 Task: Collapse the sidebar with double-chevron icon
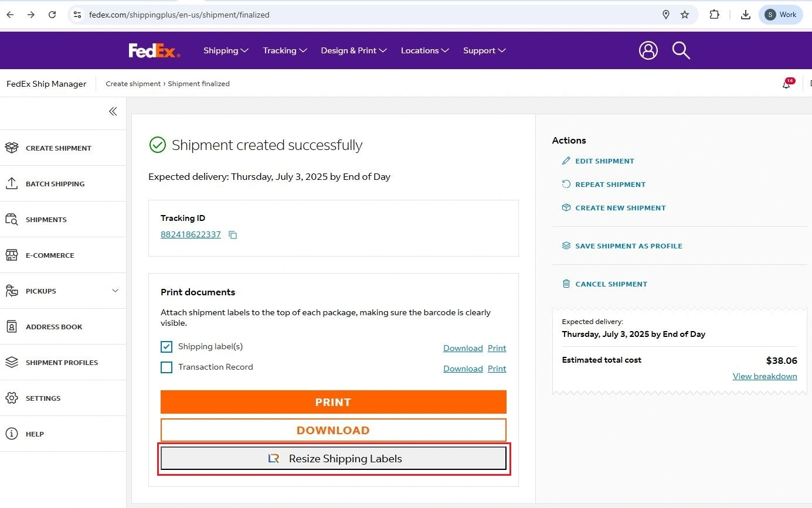[113, 111]
